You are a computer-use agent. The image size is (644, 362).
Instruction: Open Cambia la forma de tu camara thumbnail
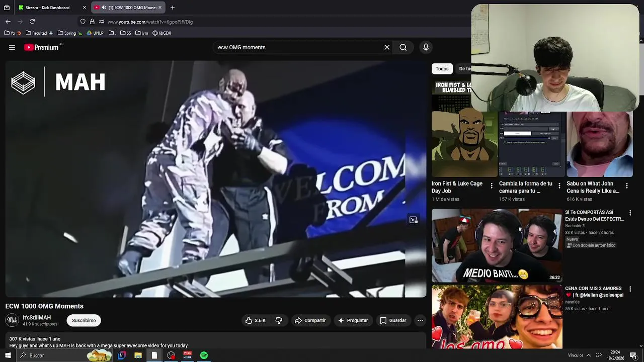pyautogui.click(x=532, y=144)
